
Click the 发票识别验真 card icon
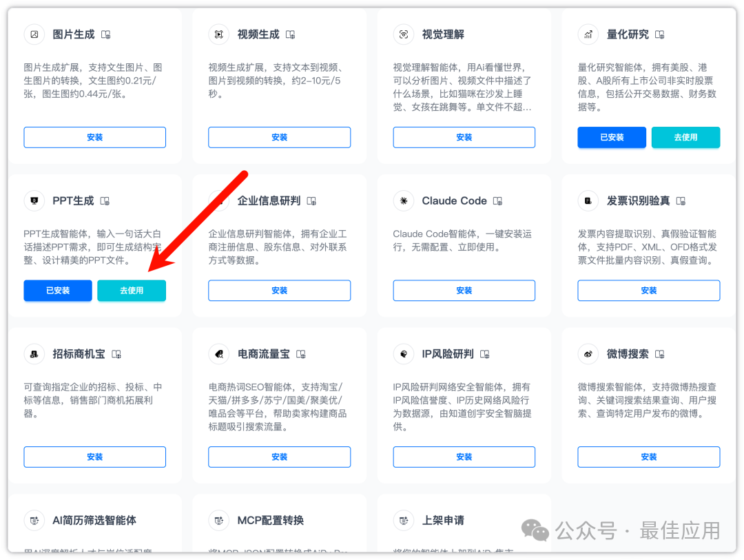[588, 200]
